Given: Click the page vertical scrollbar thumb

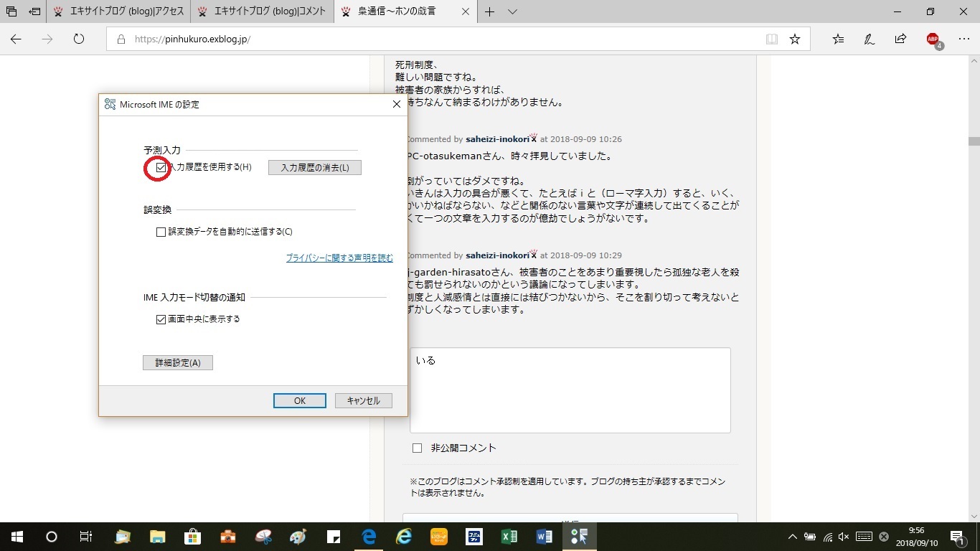Looking at the screenshot, I should pyautogui.click(x=974, y=141).
